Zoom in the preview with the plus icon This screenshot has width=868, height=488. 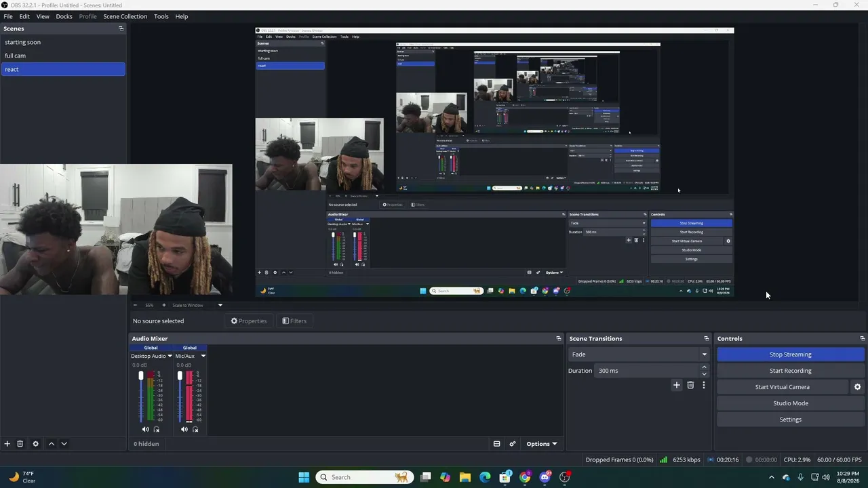pyautogui.click(x=163, y=305)
